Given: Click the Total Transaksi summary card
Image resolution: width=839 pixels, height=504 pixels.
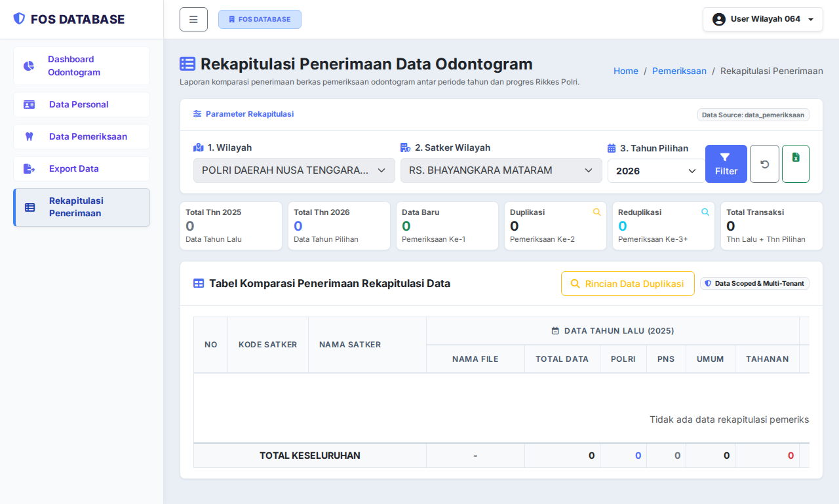Looking at the screenshot, I should point(771,225).
